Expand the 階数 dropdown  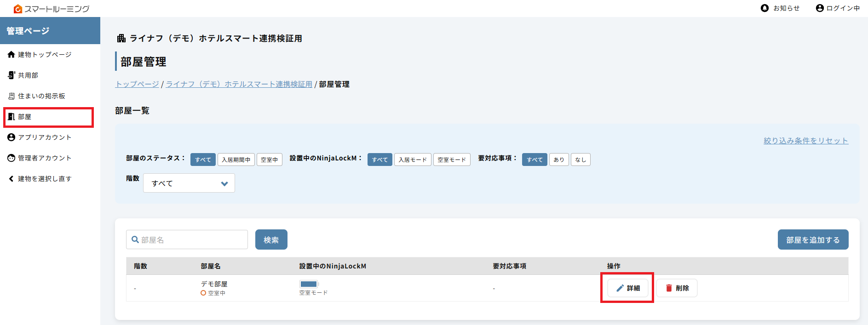click(x=189, y=183)
